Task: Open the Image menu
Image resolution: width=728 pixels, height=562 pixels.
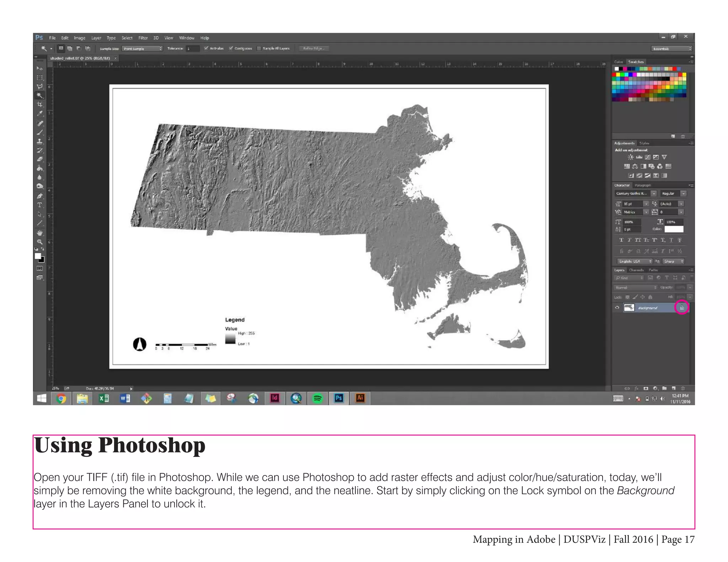Action: (x=80, y=38)
